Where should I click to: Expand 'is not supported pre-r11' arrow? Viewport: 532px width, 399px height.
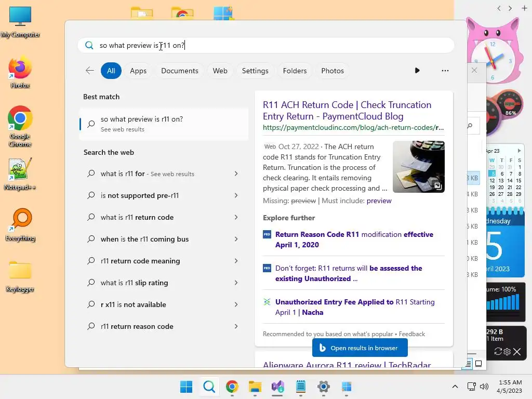(236, 195)
